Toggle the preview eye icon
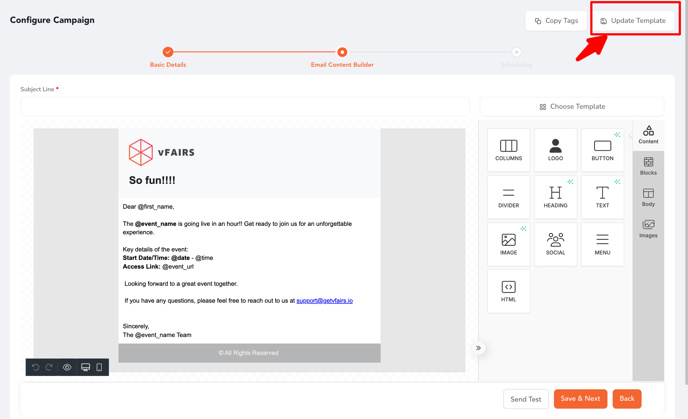Image resolution: width=688 pixels, height=419 pixels. coord(67,367)
